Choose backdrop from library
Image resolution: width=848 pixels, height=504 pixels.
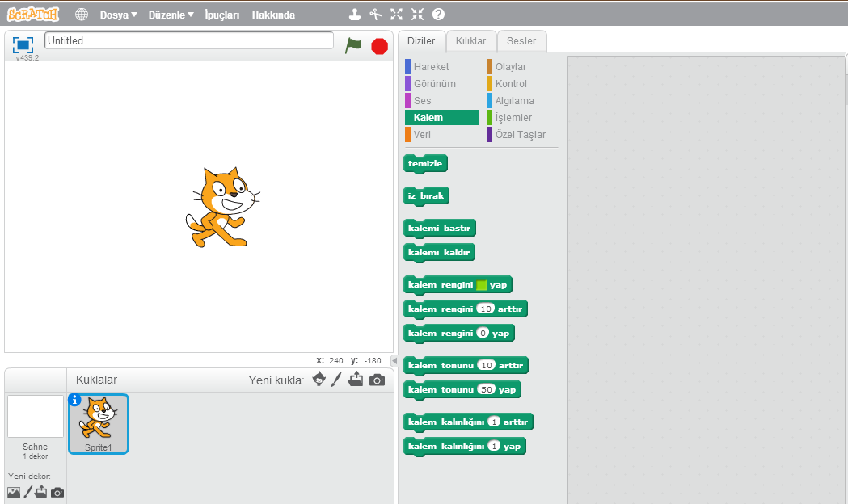pos(14,492)
